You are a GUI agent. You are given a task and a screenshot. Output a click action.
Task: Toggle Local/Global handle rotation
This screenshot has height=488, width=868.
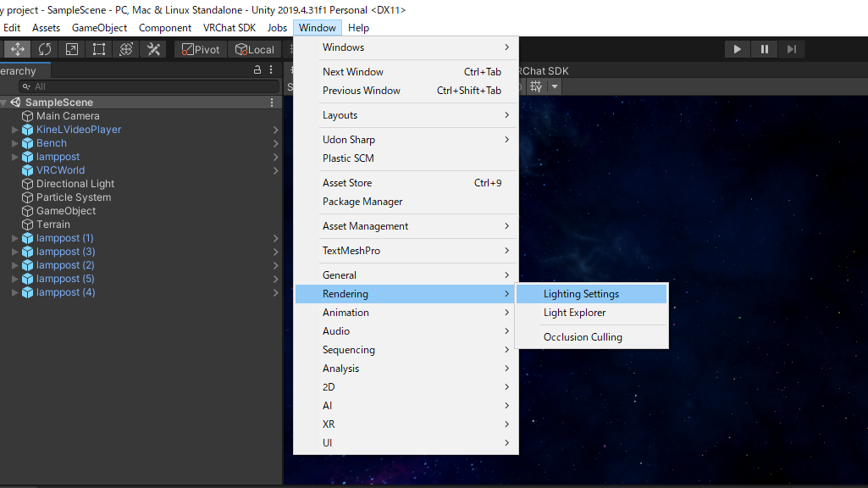[x=255, y=49]
